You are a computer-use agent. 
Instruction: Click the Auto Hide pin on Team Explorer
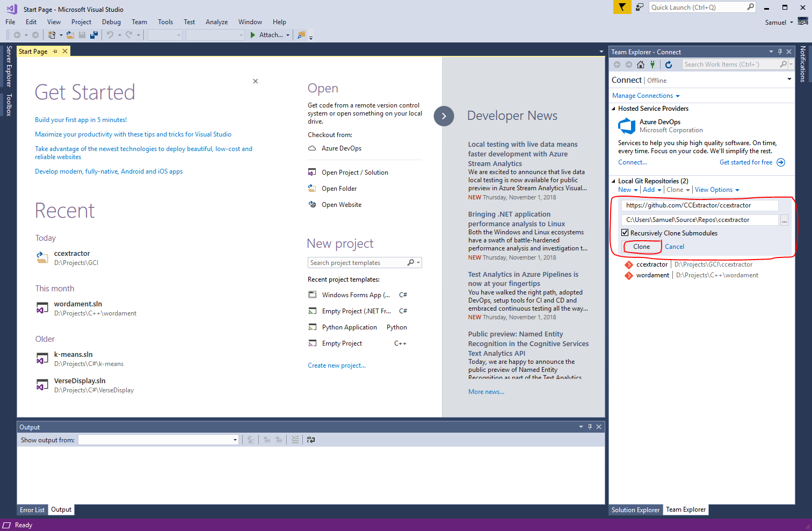point(780,52)
